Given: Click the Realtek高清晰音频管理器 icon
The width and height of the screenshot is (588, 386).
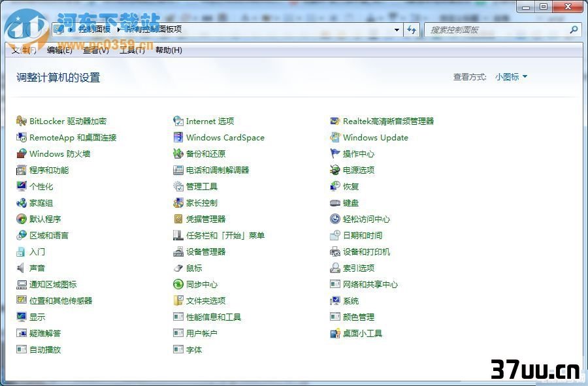Looking at the screenshot, I should [x=335, y=121].
